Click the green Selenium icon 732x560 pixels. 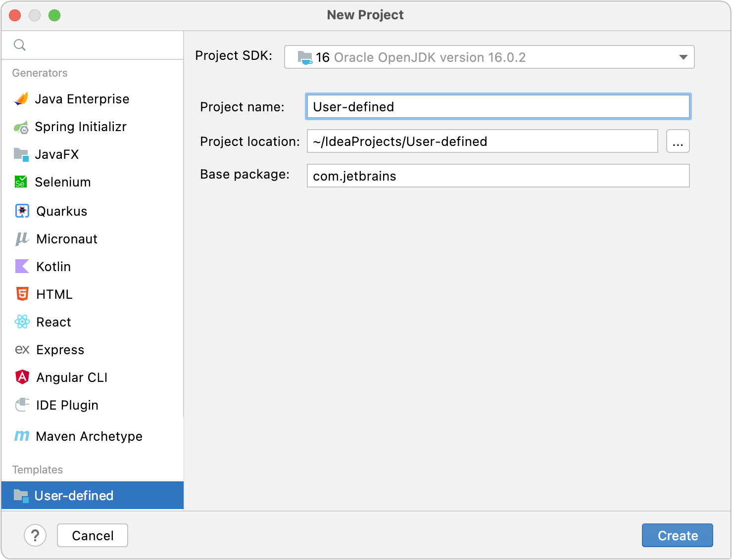(x=21, y=182)
